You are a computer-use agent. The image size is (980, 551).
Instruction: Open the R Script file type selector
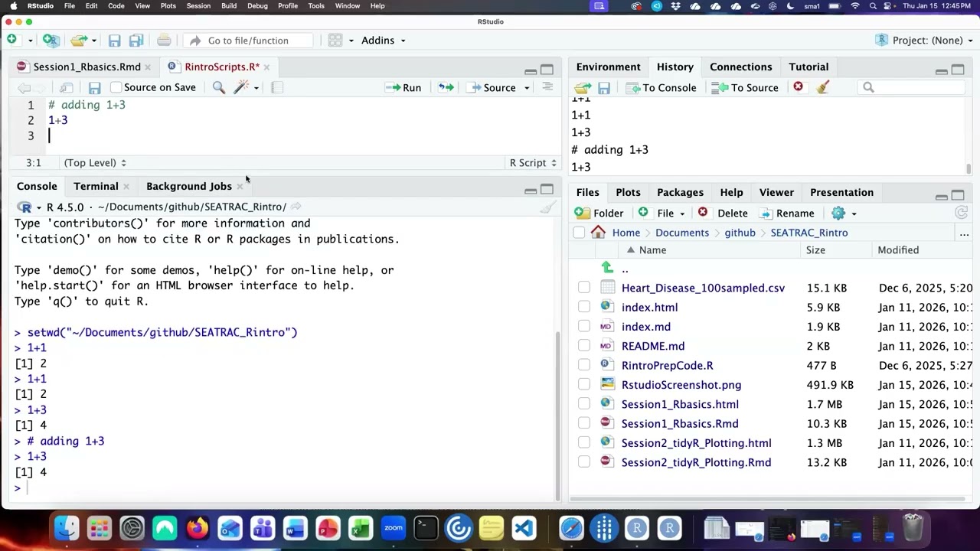point(533,162)
